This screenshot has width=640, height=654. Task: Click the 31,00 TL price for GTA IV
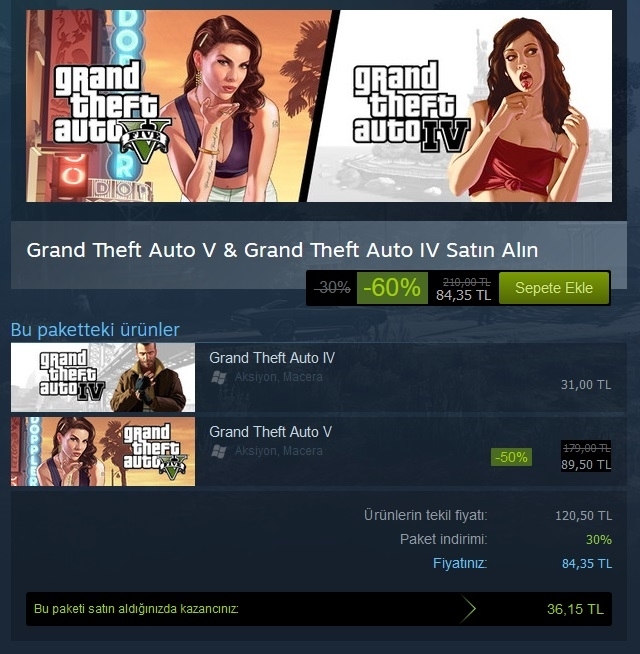point(586,385)
